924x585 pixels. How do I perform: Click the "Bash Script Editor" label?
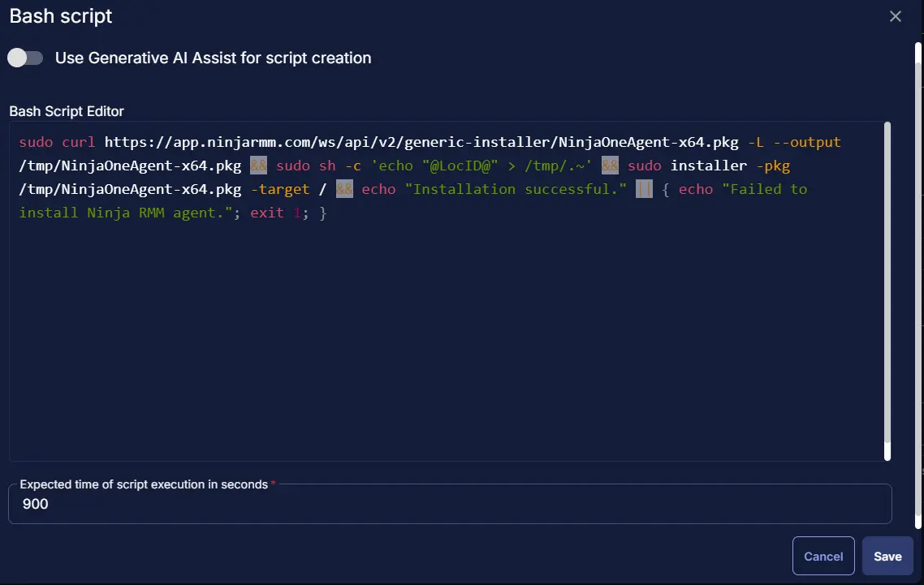(67, 111)
